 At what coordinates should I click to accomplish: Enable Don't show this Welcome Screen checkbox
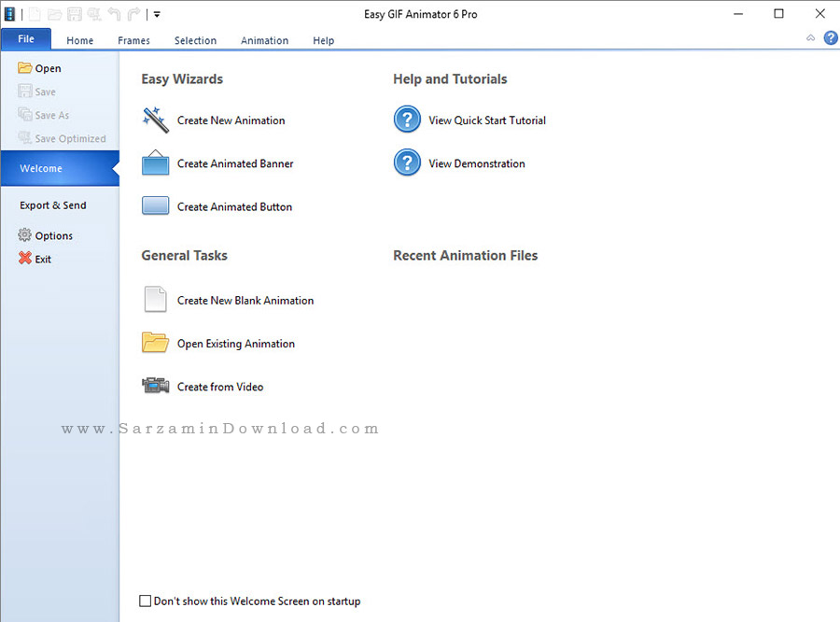(146, 601)
